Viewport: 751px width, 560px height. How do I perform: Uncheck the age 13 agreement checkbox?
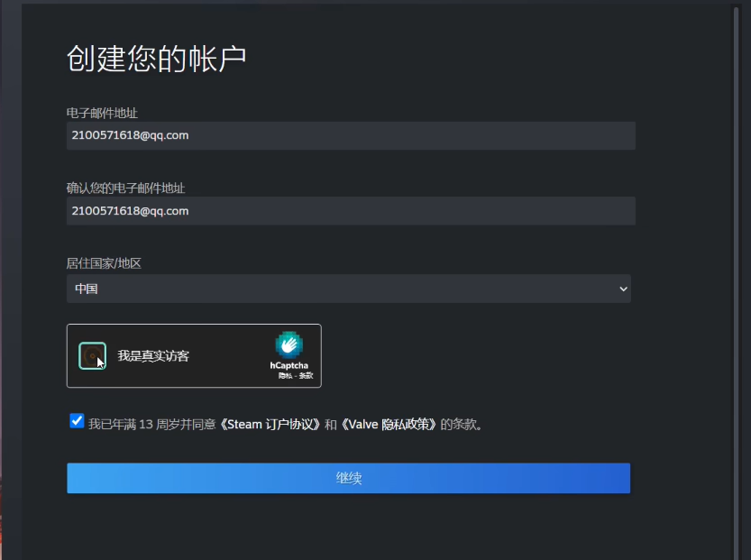[x=77, y=421]
